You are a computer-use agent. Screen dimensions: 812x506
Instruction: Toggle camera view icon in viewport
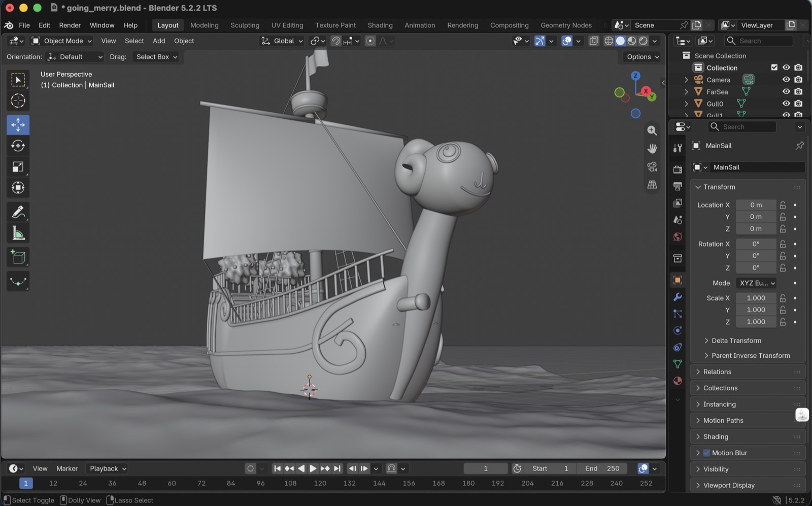[x=652, y=166]
